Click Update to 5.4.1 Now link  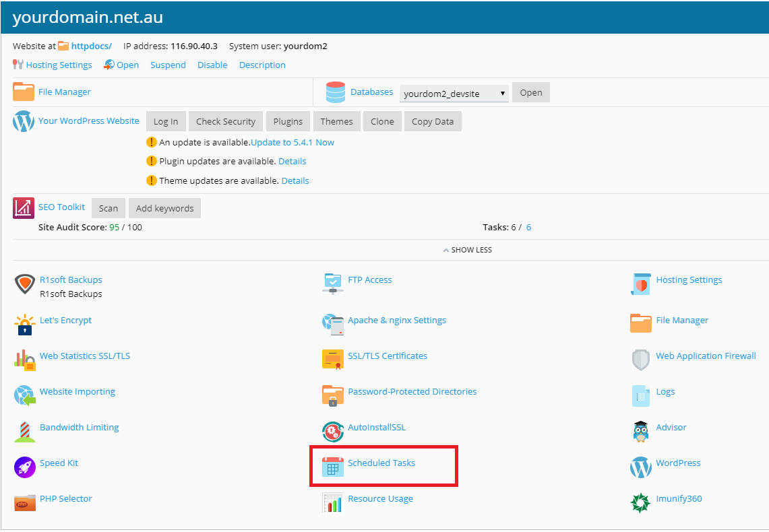[x=293, y=143]
